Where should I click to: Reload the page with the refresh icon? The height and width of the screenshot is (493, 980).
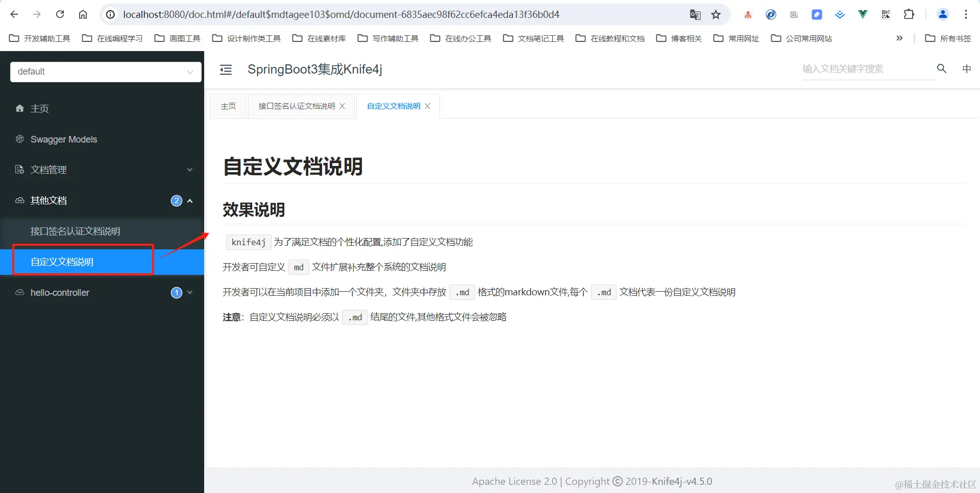coord(60,14)
